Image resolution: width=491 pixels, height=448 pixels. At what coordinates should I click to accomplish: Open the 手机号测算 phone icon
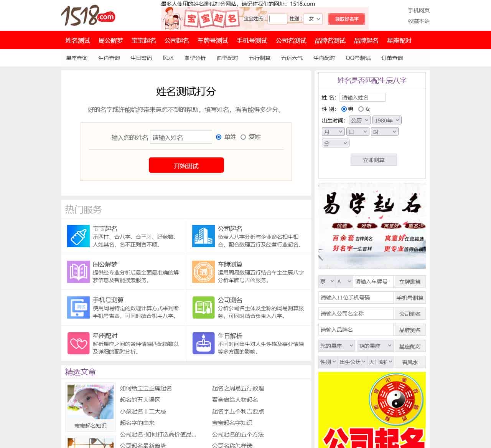[x=78, y=307]
